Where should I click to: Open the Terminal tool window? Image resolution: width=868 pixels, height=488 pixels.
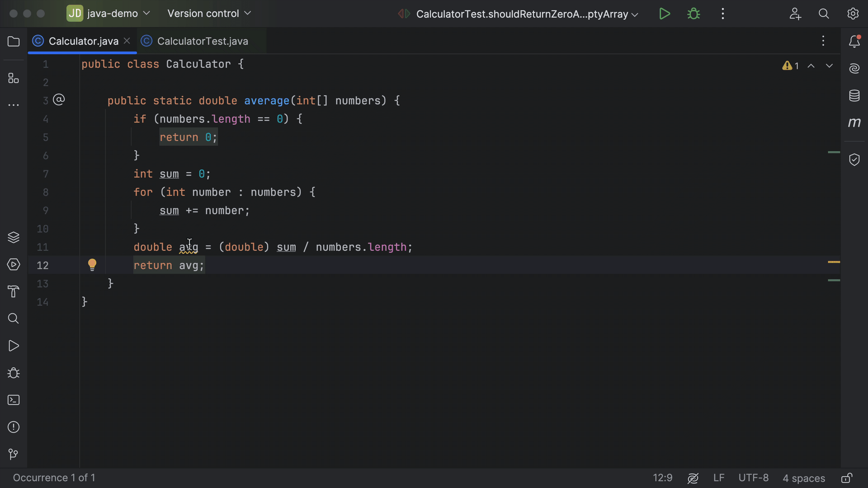pos(14,400)
